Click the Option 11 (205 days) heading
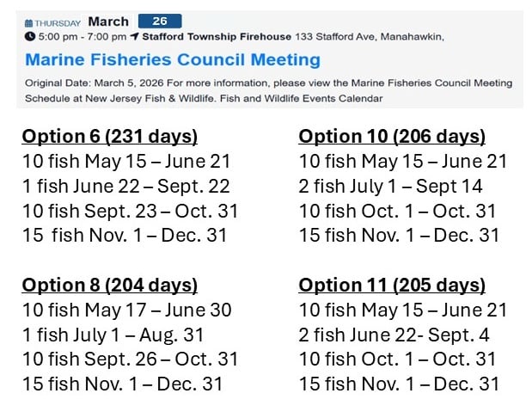The width and height of the screenshot is (532, 418). 392,286
